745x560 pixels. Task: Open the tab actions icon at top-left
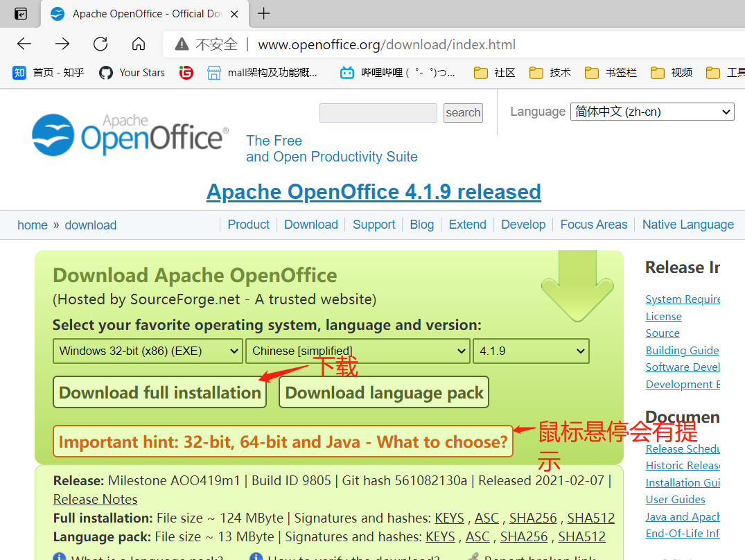[20, 14]
